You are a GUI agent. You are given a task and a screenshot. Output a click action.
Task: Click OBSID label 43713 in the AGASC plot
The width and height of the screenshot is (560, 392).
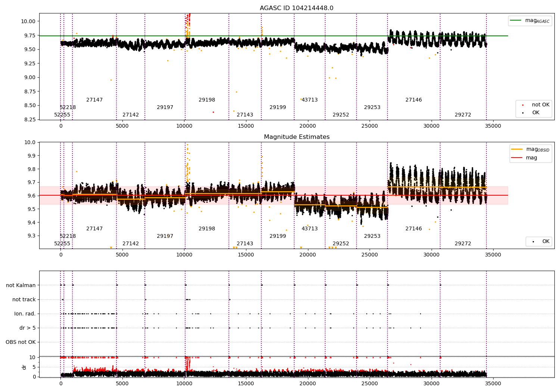click(309, 100)
